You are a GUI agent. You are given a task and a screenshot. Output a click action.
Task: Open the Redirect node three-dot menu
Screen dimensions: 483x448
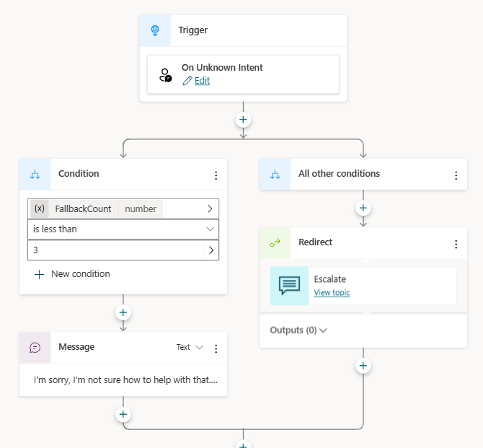coord(456,244)
